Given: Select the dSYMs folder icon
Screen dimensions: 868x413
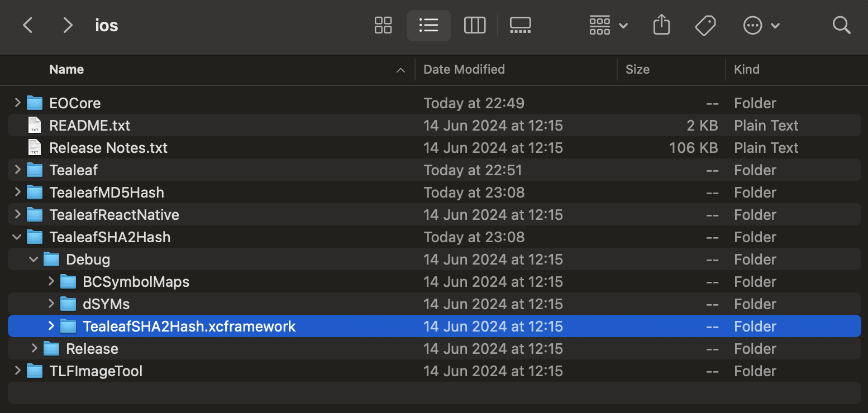Looking at the screenshot, I should point(68,304).
